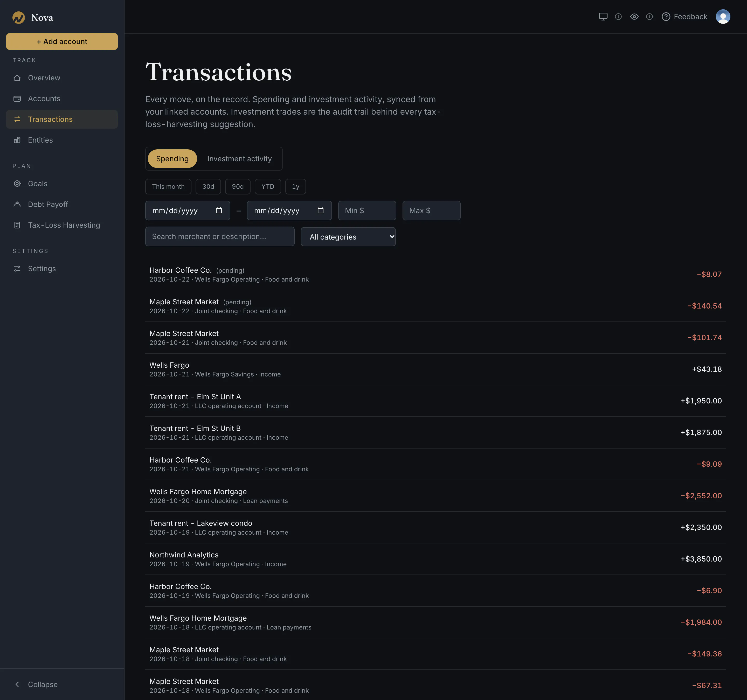Select Harbor Coffee Co. −$9.09 transaction
This screenshot has width=747, height=700.
point(435,464)
